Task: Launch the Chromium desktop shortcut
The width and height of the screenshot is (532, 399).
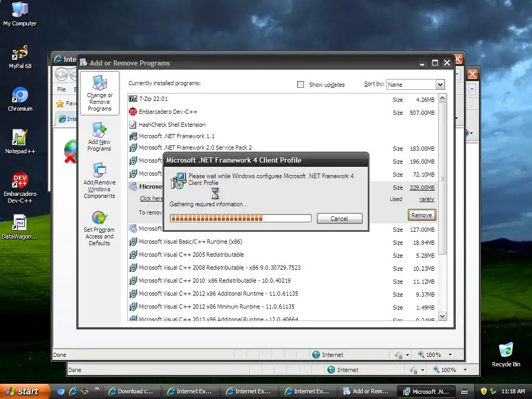Action: [x=20, y=99]
